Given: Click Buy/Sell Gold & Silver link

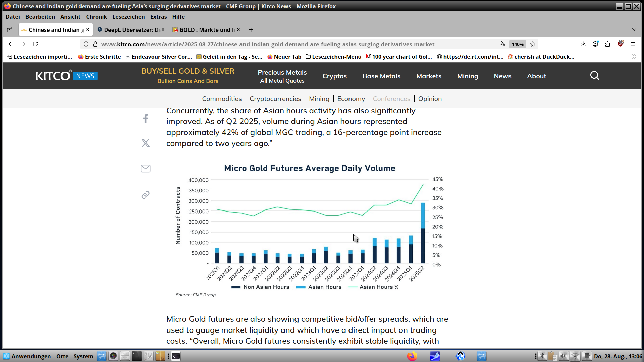Looking at the screenshot, I should click(188, 71).
